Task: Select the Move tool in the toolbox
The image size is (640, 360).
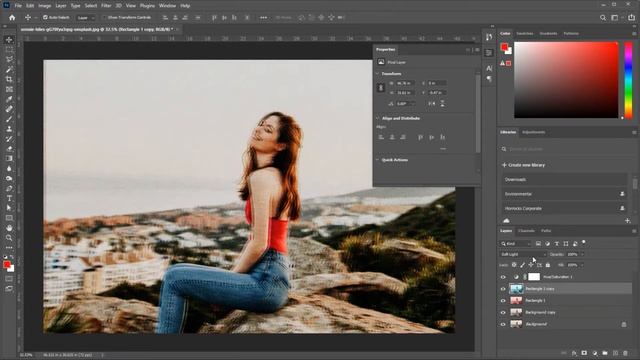Action: (9, 40)
